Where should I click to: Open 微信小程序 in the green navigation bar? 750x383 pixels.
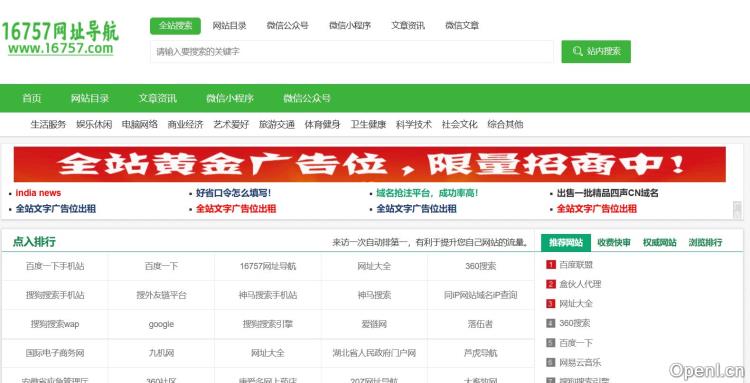tap(230, 98)
